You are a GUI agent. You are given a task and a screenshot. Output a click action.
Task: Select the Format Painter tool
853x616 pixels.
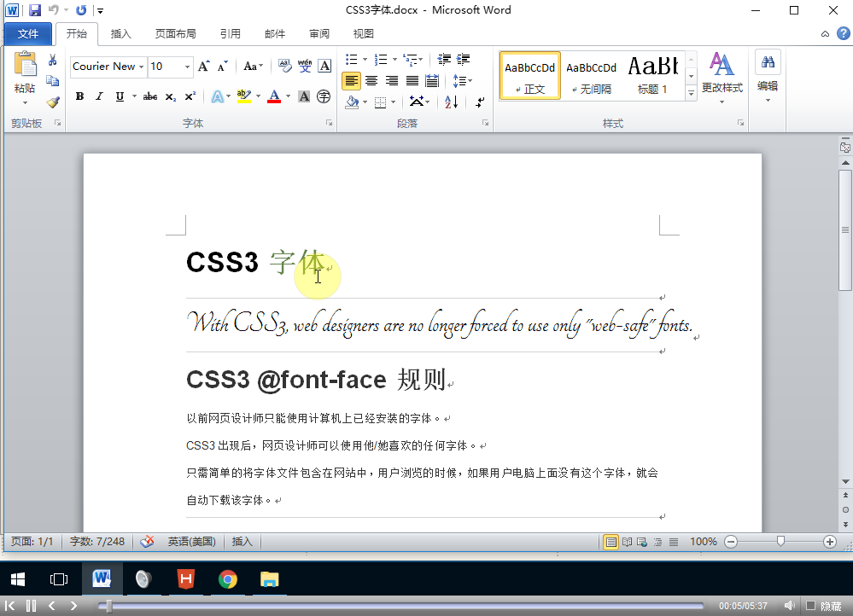[51, 102]
